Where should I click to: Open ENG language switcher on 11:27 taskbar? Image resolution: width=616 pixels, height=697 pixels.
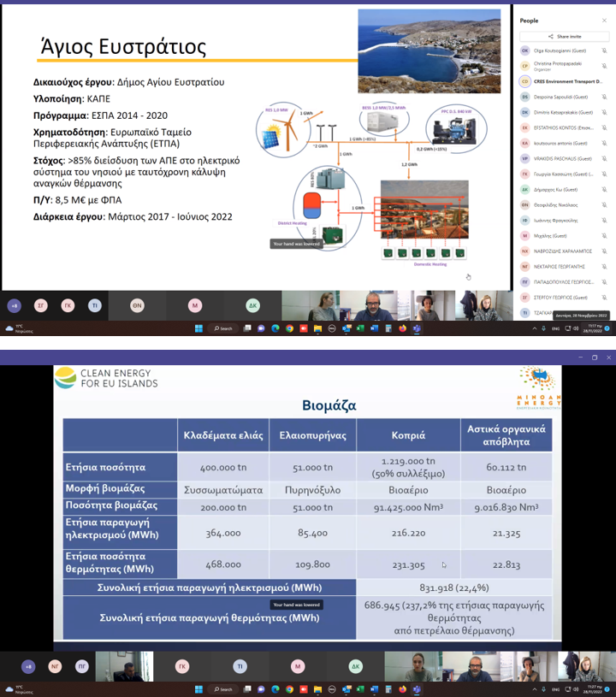pos(555,689)
